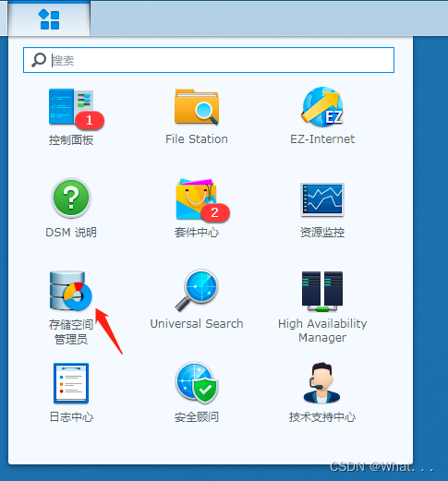Open Support Center (技术支持中心) agent icon
Image resolution: width=448 pixels, height=481 pixels.
[321, 382]
